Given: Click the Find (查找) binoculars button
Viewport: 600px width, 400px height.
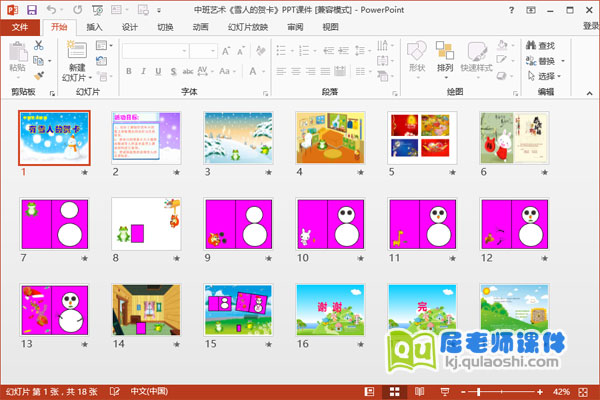Looking at the screenshot, I should click(539, 46).
